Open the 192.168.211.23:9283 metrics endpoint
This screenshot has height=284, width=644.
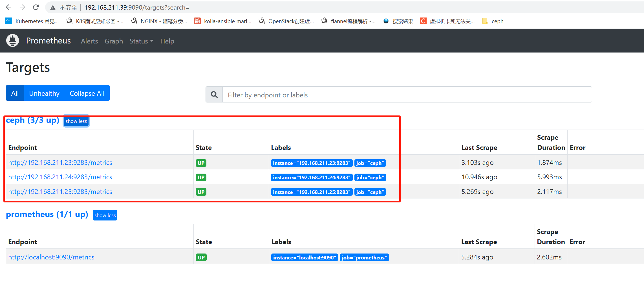tap(60, 163)
